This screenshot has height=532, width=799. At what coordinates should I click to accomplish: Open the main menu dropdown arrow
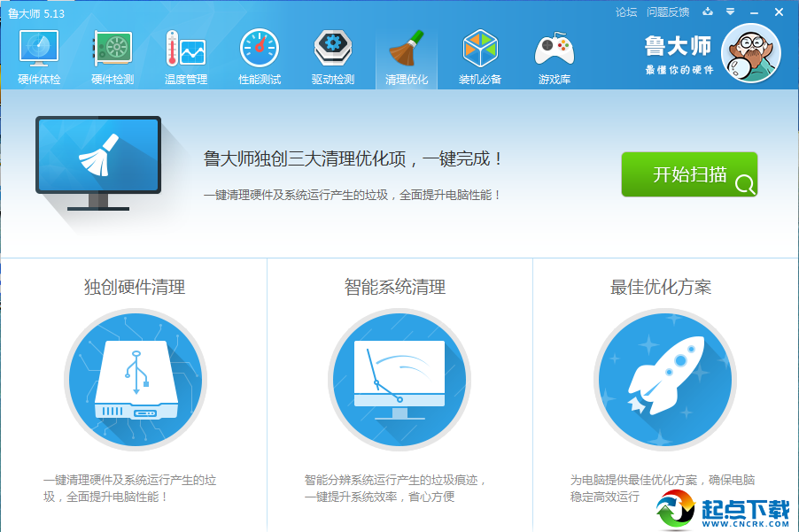pyautogui.click(x=731, y=12)
